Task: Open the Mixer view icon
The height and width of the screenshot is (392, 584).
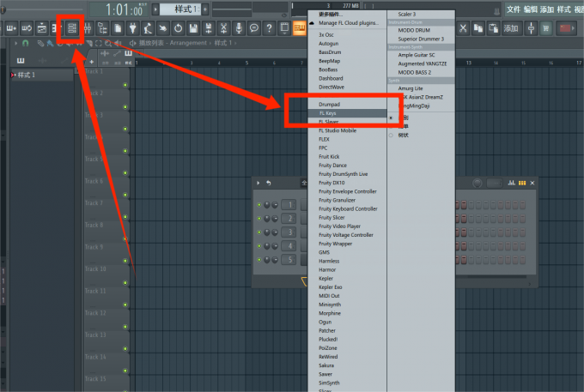Action: click(x=88, y=28)
